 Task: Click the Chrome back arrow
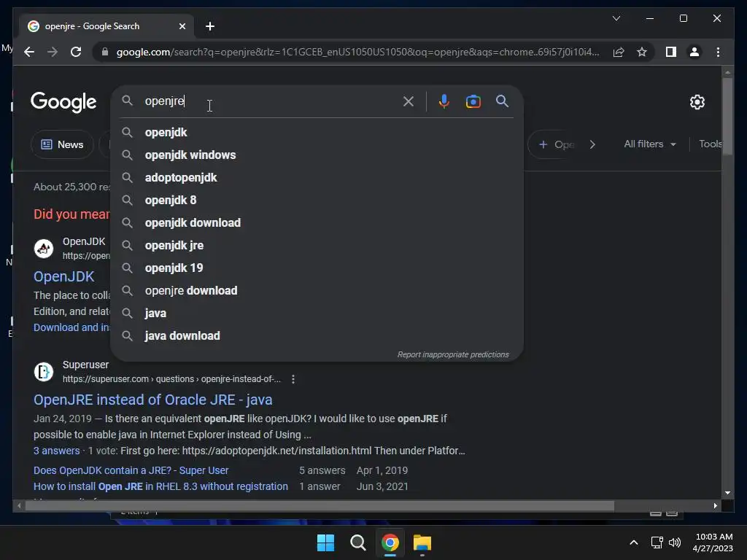(x=29, y=52)
